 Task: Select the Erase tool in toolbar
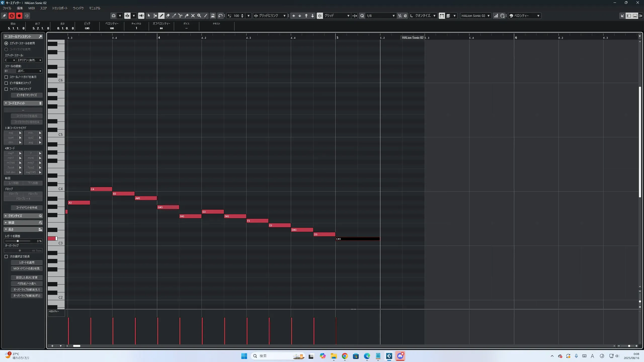[x=168, y=16]
